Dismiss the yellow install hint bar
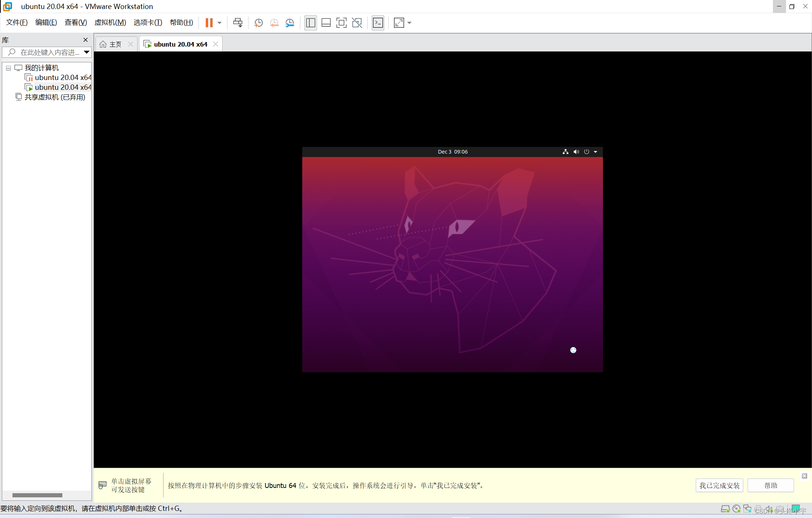The height and width of the screenshot is (518, 812). 804,476
